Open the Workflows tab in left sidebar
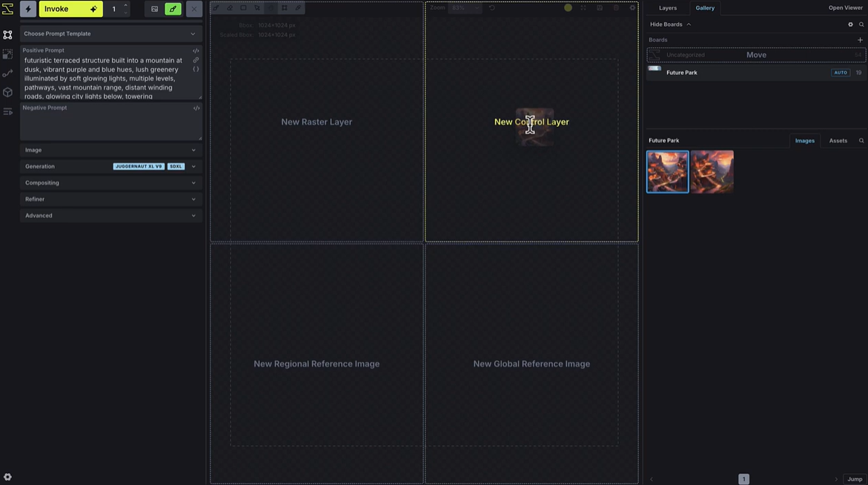This screenshot has width=868, height=485. pyautogui.click(x=7, y=73)
